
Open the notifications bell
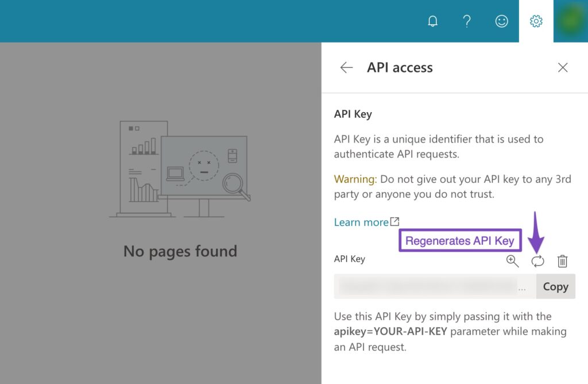click(x=433, y=21)
